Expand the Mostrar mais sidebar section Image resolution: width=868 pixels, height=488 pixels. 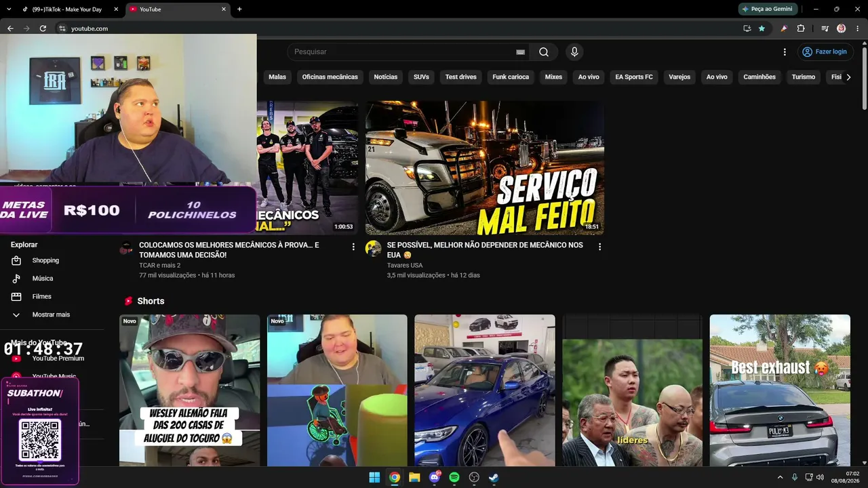click(52, 314)
